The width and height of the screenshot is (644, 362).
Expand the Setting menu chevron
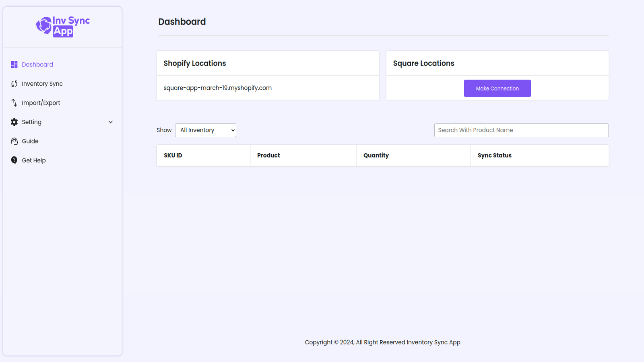[111, 122]
